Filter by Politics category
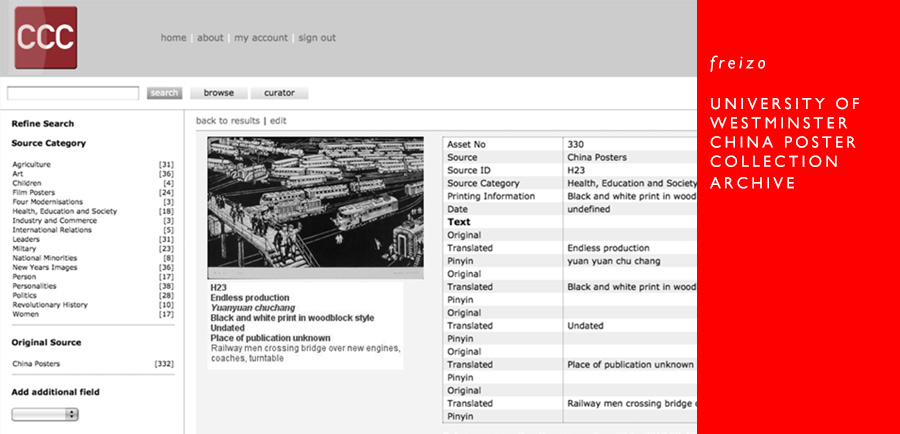 [25, 295]
